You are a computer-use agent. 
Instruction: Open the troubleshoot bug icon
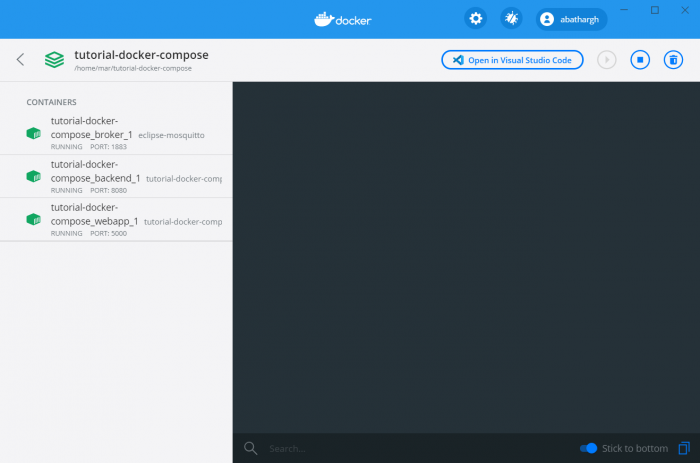pos(511,18)
